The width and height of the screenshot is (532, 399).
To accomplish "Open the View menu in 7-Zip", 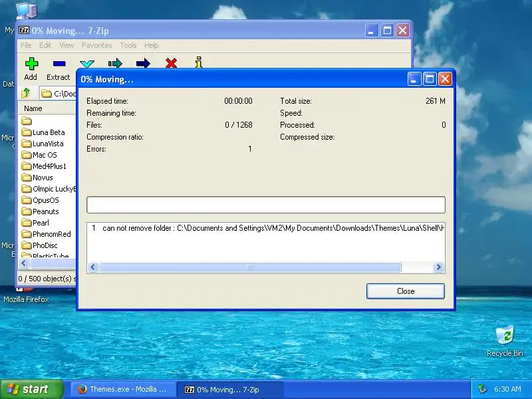I will [66, 45].
